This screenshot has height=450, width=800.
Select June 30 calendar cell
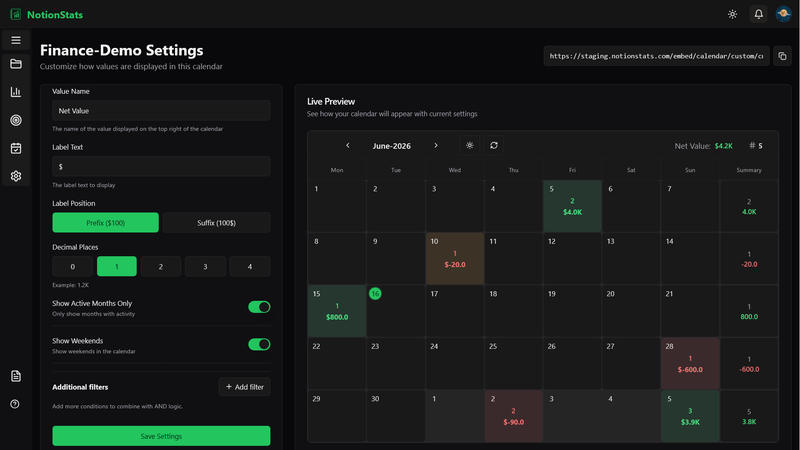[x=395, y=416]
